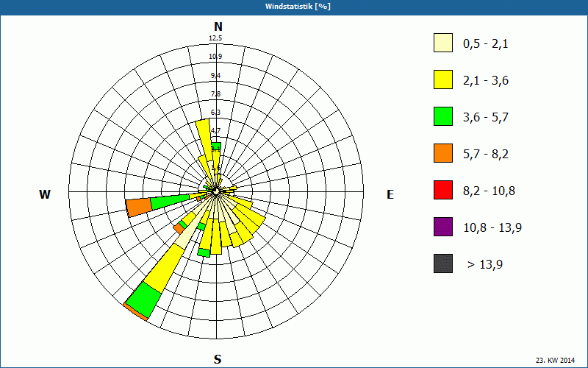The height and width of the screenshot is (368, 588).
Task: Click the green segment of the west-southwest bar
Action: (170, 202)
